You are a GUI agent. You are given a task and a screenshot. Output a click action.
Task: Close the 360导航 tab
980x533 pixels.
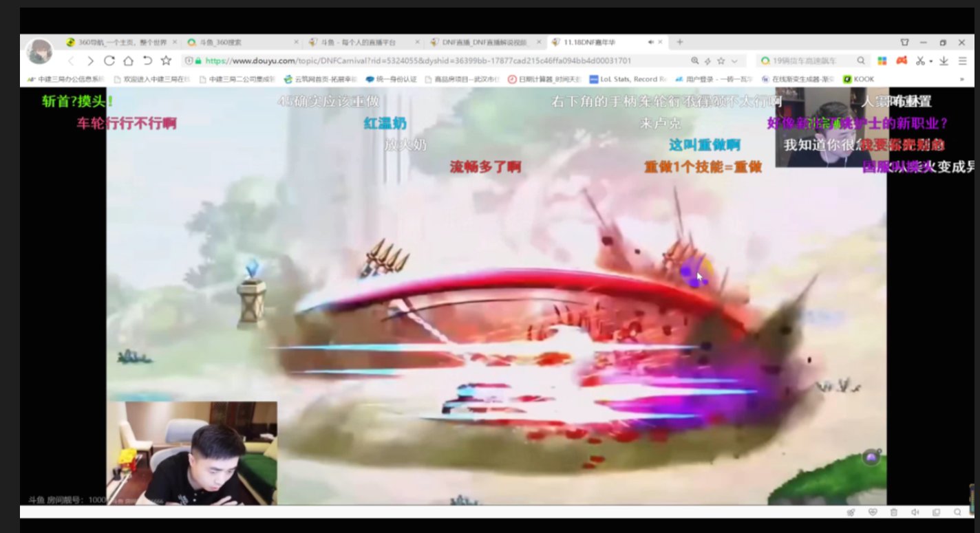174,42
